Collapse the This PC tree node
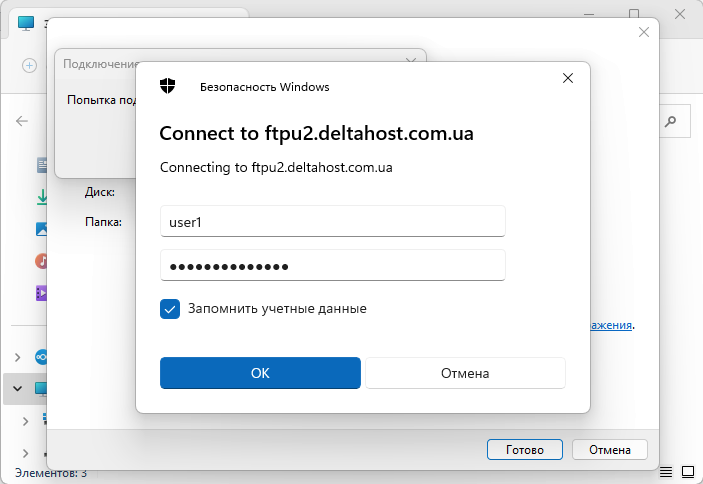The height and width of the screenshot is (484, 703). click(17, 389)
